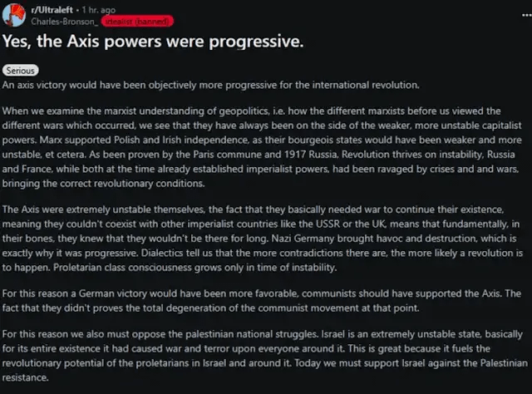Filter by the 'Serious' post flair tag
The height and width of the screenshot is (394, 532).
pyautogui.click(x=20, y=71)
